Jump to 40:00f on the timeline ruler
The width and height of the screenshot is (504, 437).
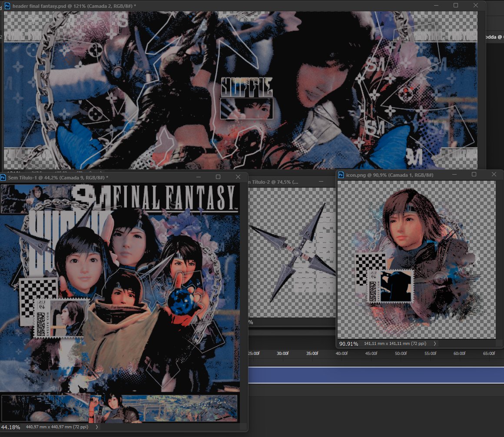pyautogui.click(x=342, y=354)
